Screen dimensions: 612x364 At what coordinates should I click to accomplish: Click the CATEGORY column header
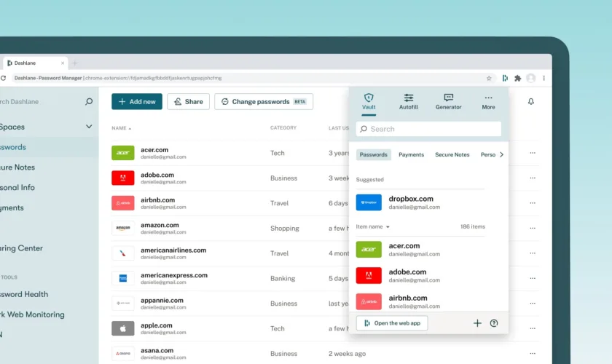[283, 127]
